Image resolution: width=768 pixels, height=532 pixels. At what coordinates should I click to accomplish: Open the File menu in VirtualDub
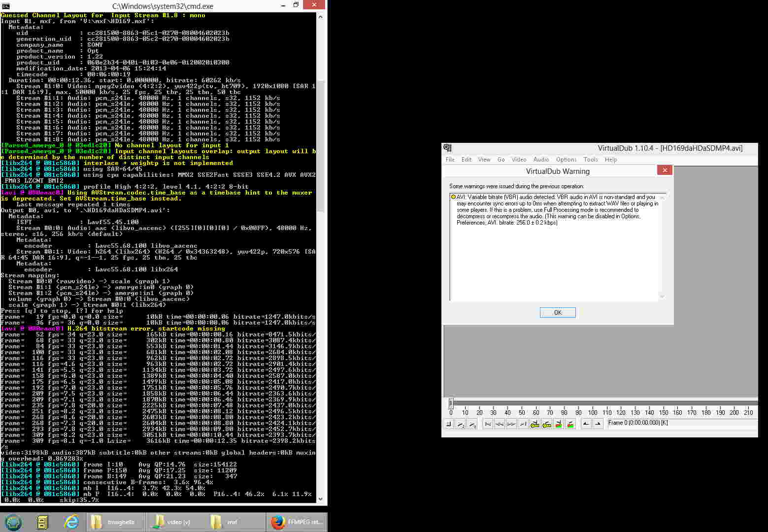pyautogui.click(x=450, y=160)
